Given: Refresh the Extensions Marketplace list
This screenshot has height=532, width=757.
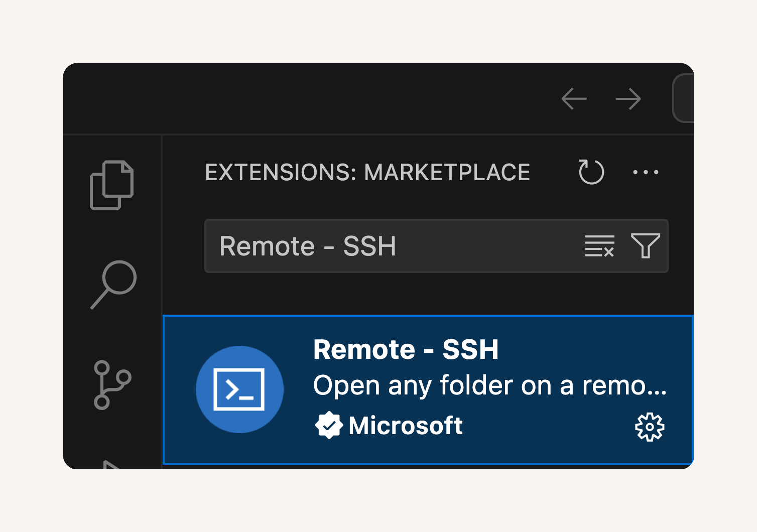Looking at the screenshot, I should coord(591,172).
